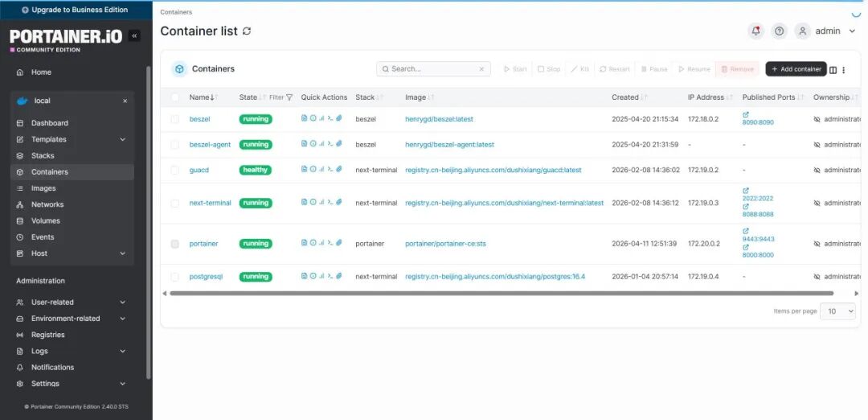The height and width of the screenshot is (420, 868).
Task: Select the next-terminal container checkbox
Action: point(175,204)
